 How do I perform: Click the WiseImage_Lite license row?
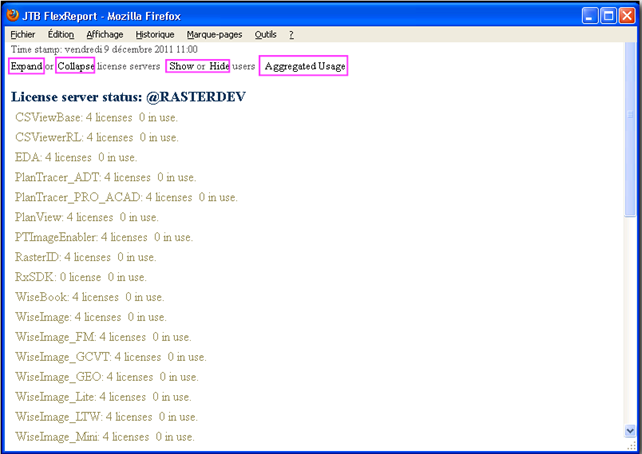click(x=103, y=397)
